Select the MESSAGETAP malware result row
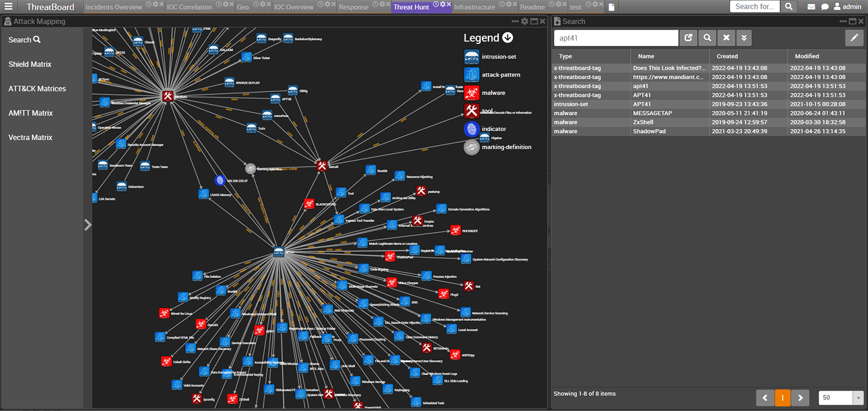The height and width of the screenshot is (411, 868). [708, 113]
